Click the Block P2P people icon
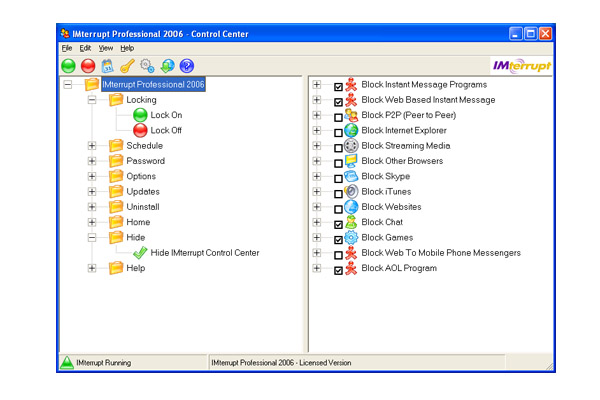 coord(351,115)
